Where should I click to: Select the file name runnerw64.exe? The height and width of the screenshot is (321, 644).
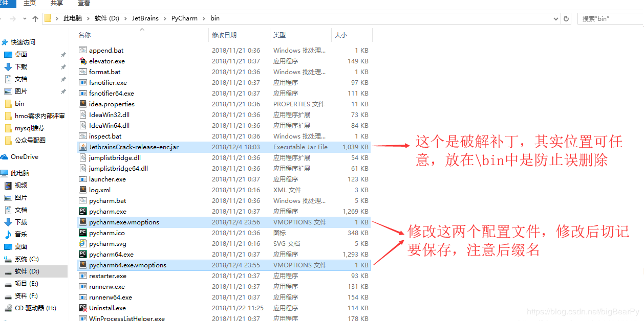tap(111, 297)
